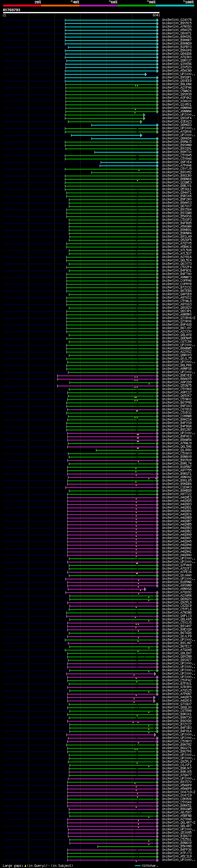Select the UniRef100_B8LPR6 label
This screenshot has width=197, height=868.
[177, 365]
